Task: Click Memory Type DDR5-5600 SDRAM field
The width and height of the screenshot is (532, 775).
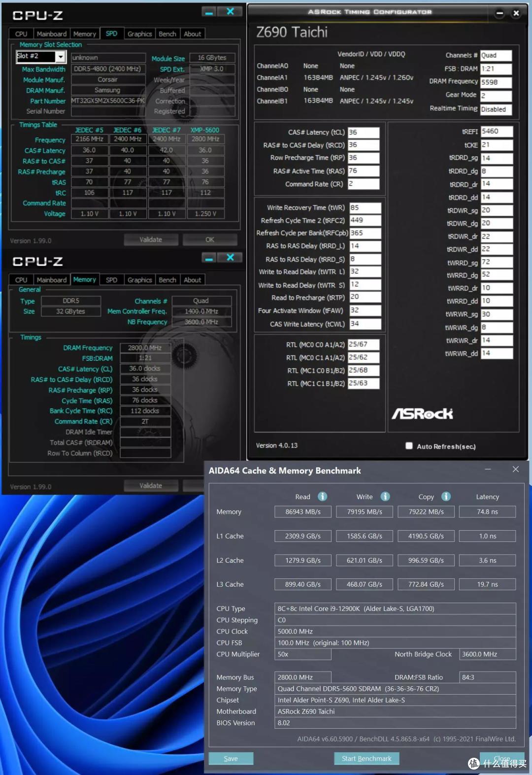Action: (x=395, y=689)
